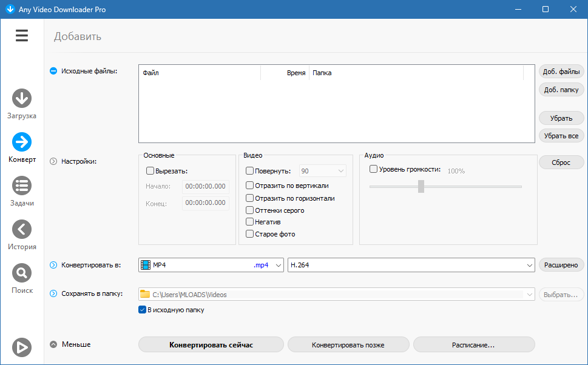Click the Выбрать... folder button
The height and width of the screenshot is (365, 588).
pos(561,295)
